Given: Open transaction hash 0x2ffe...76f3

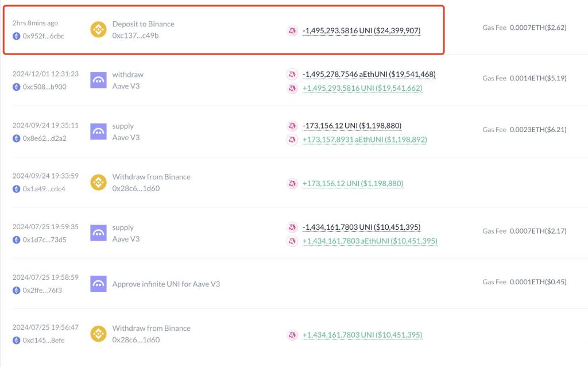Looking at the screenshot, I should point(42,290).
